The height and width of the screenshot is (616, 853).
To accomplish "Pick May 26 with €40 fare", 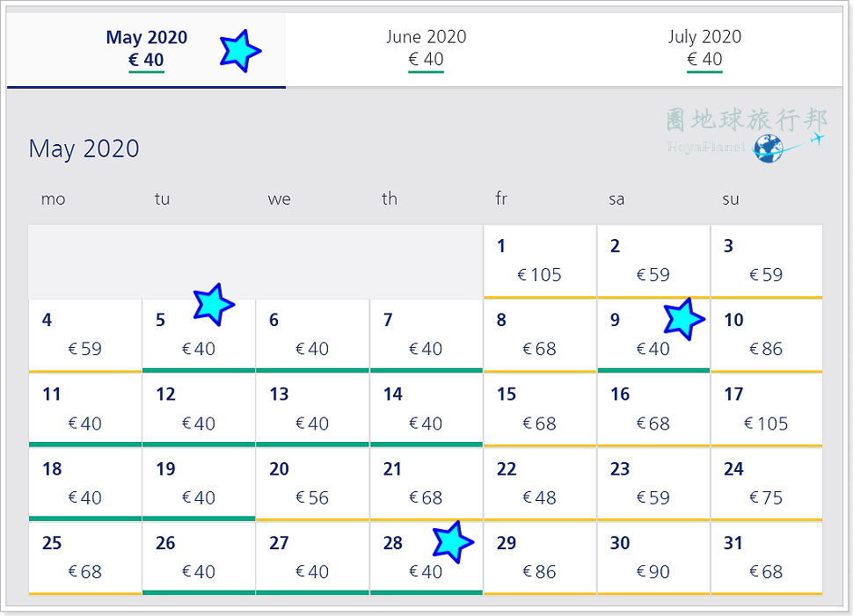I will point(199,558).
